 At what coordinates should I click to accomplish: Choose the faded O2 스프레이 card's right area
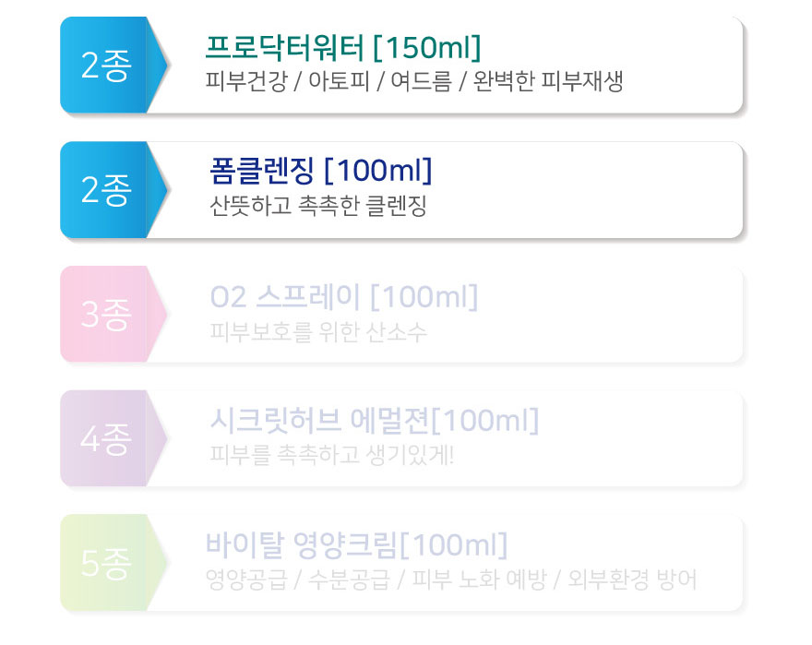611,314
